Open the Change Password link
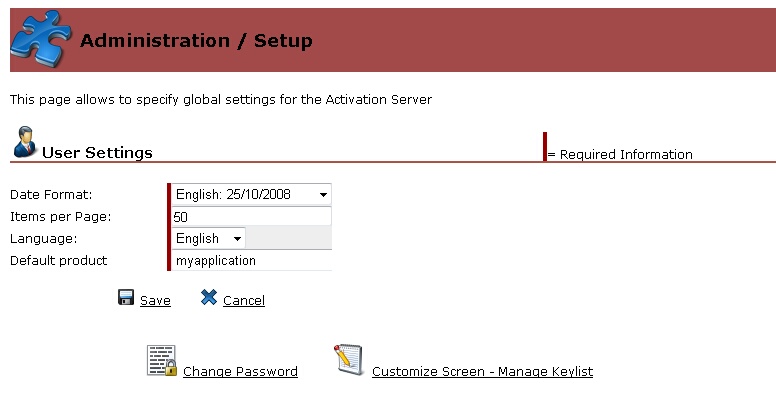 240,372
